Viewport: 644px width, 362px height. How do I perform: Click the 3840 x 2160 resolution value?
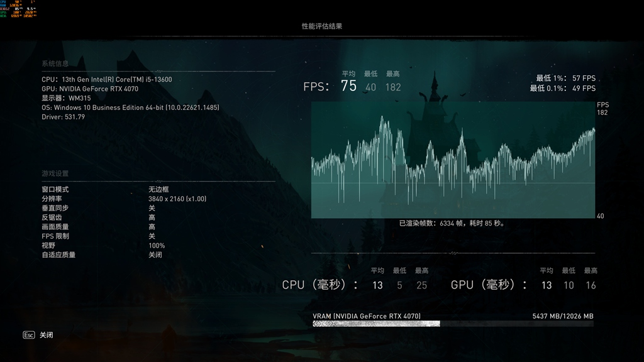tap(177, 199)
